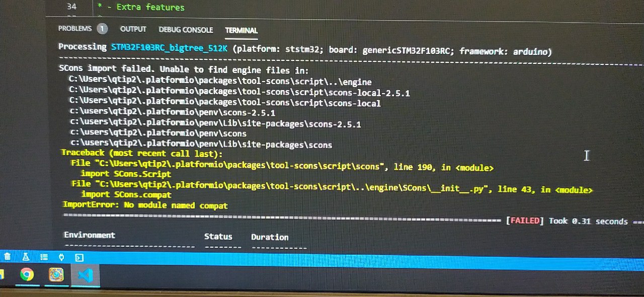Click 'ImportError: No module named compat' line

click(145, 205)
